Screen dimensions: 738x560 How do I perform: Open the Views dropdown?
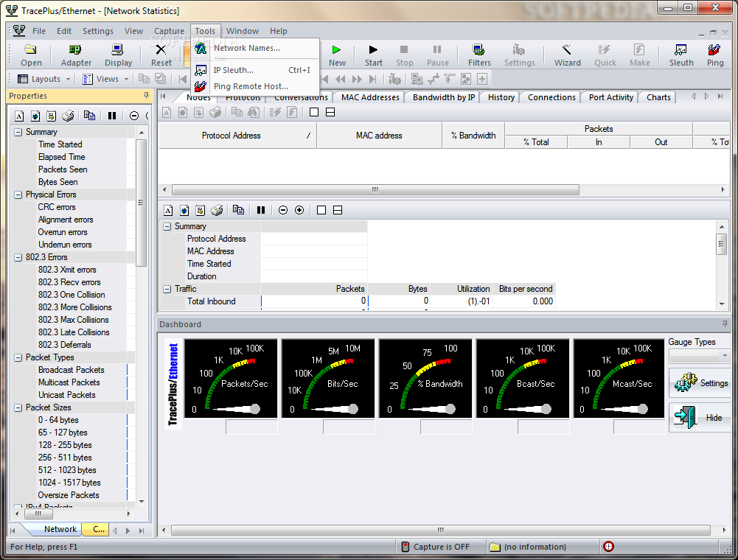coord(105,79)
